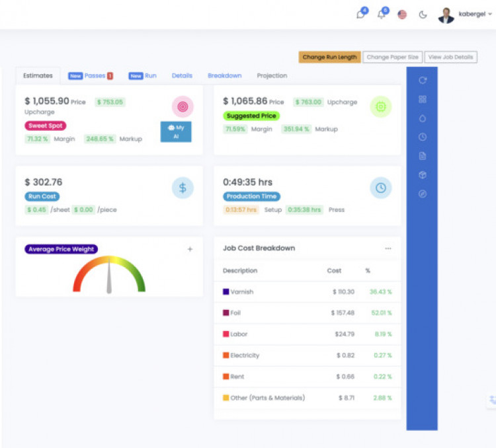
Task: Open Job Cost Breakdown three-dot menu
Action: pyautogui.click(x=388, y=248)
